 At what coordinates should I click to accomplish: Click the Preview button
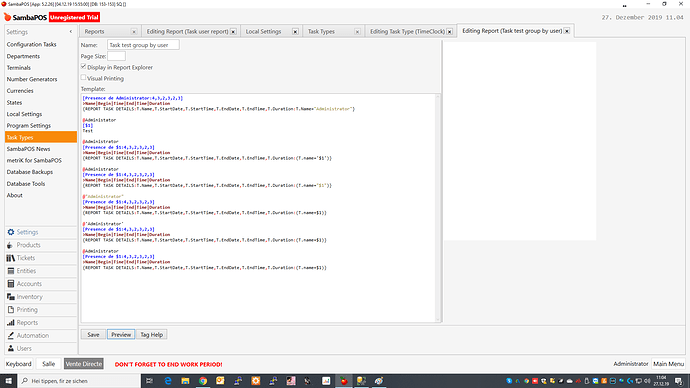click(x=121, y=335)
